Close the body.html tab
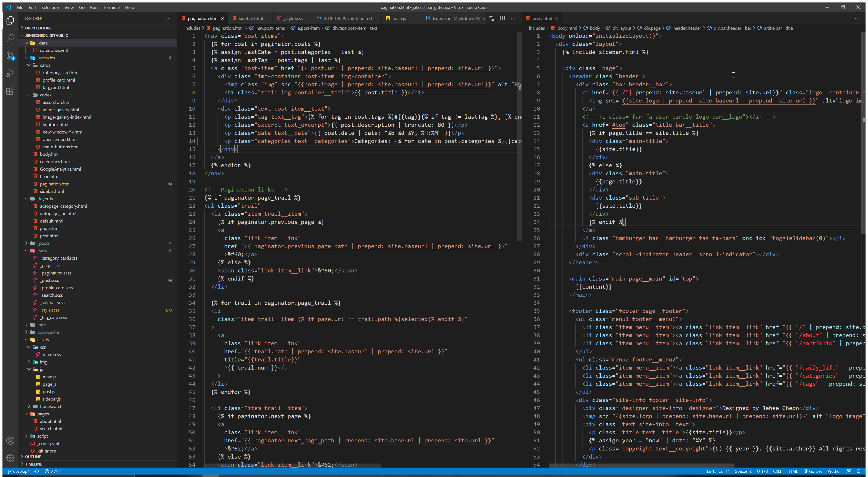Screen dimensions: 868x477 point(556,18)
